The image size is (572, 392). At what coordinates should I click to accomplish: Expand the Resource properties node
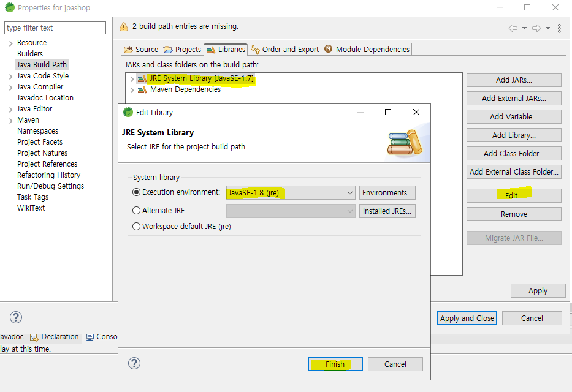pos(10,43)
